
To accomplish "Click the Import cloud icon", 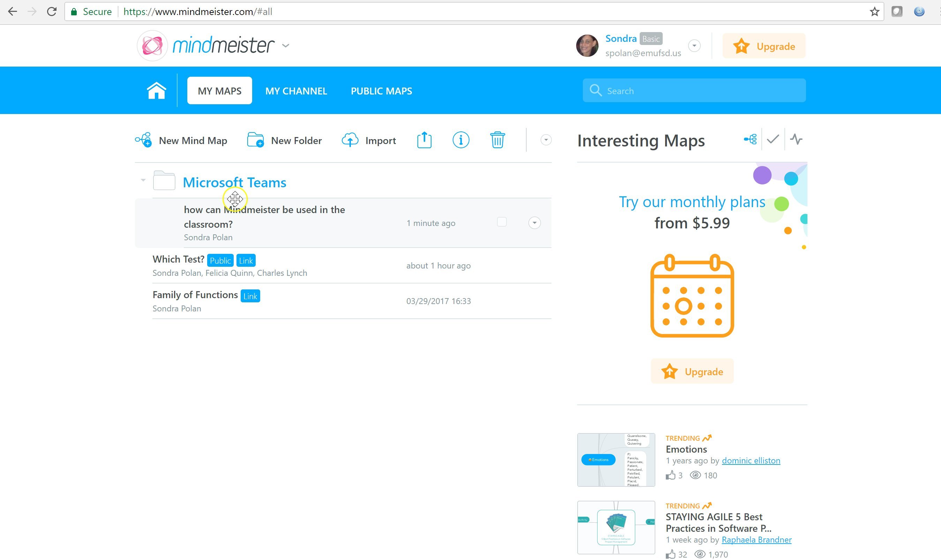I will [350, 140].
